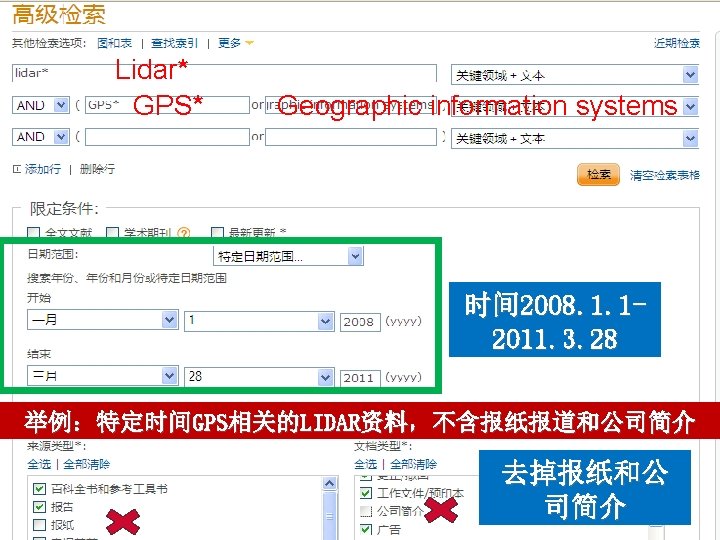Open the 特定日期范围 date range dropdown

(288, 256)
